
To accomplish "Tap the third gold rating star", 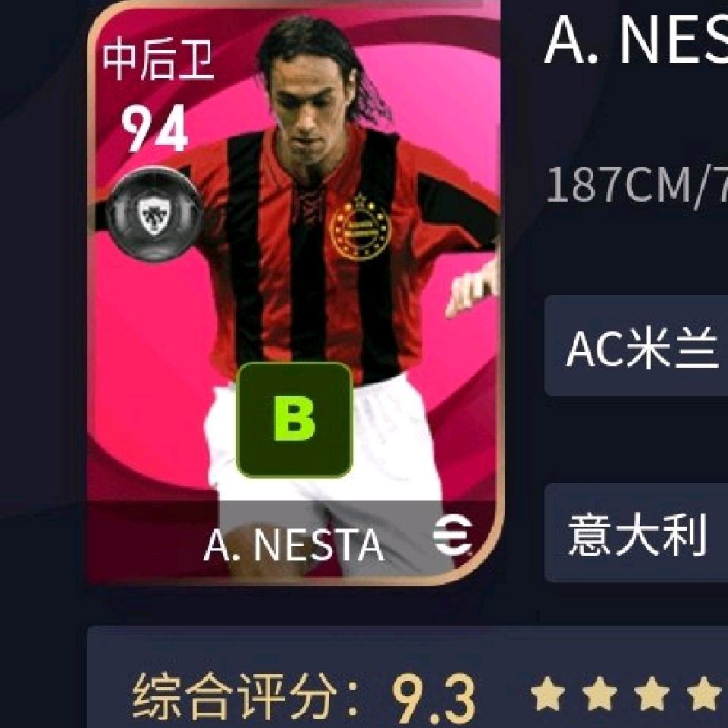I will 652,694.
